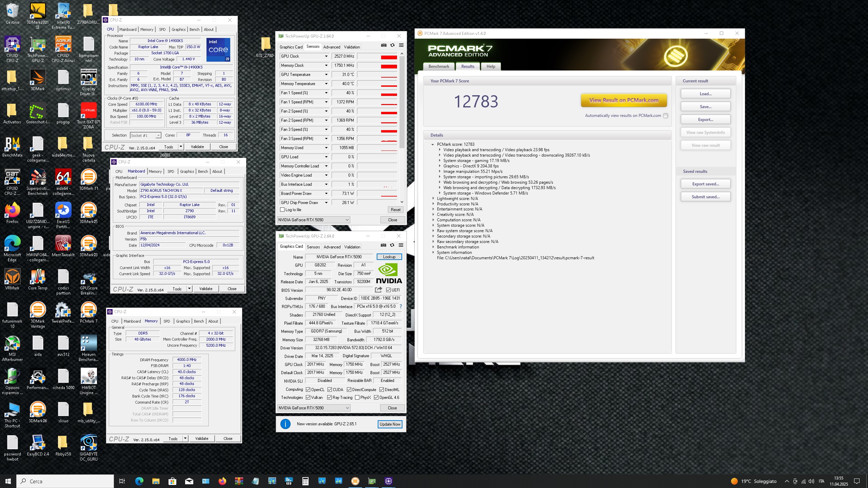Open the hamburger menu in GPU-Z Graphics Card window
Viewport: 868px width, 488px height.
[x=401, y=245]
